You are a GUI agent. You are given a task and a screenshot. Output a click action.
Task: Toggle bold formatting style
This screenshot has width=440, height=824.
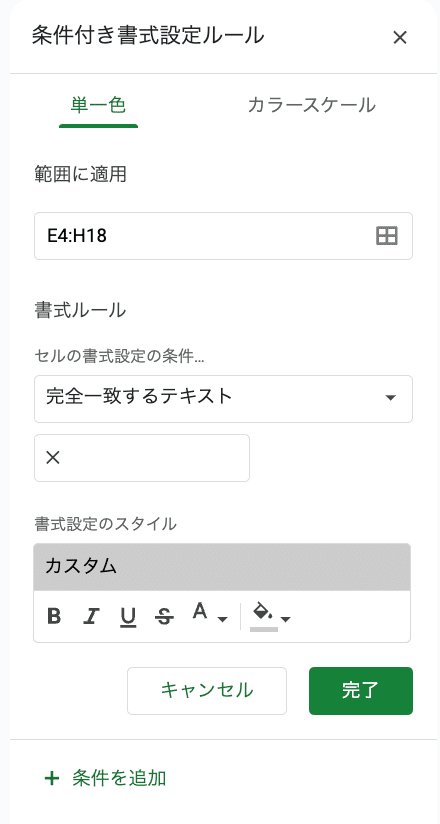pos(54,616)
